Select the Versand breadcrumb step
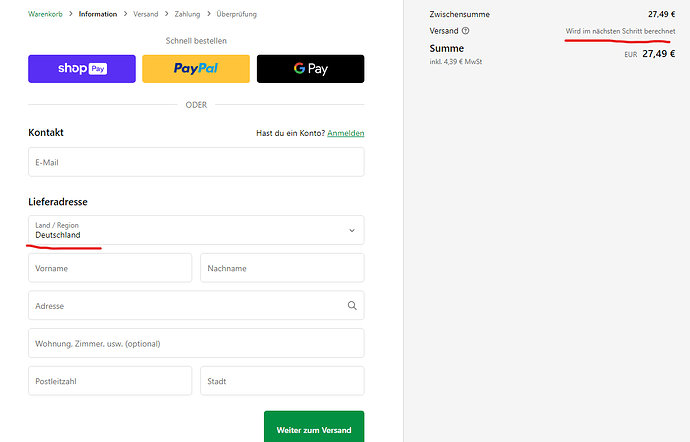Screen dimensions: 690x442 (x=146, y=14)
